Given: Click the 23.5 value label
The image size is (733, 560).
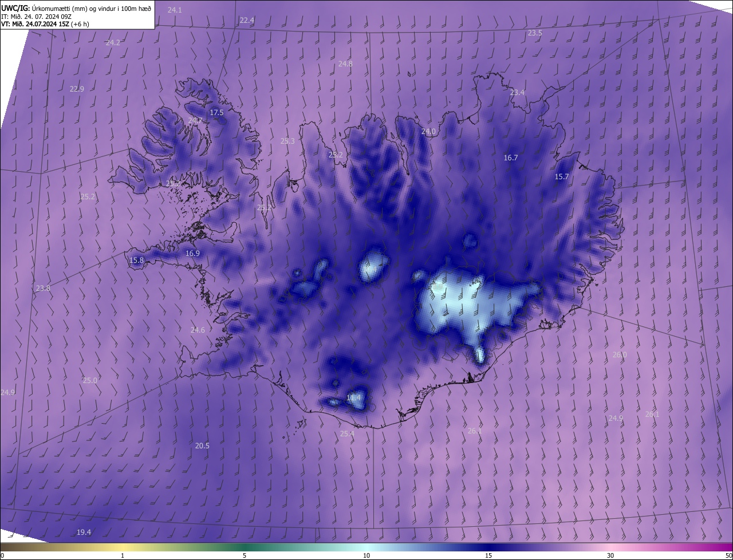Looking at the screenshot, I should 535,33.
